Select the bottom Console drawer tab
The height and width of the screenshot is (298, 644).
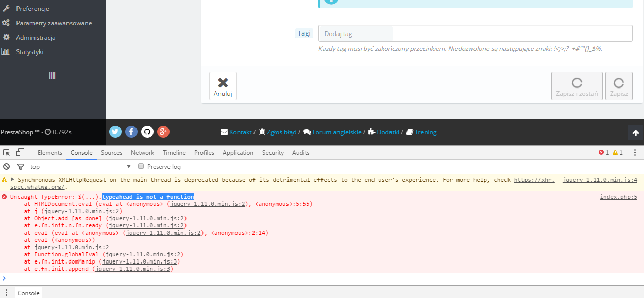[28, 293]
